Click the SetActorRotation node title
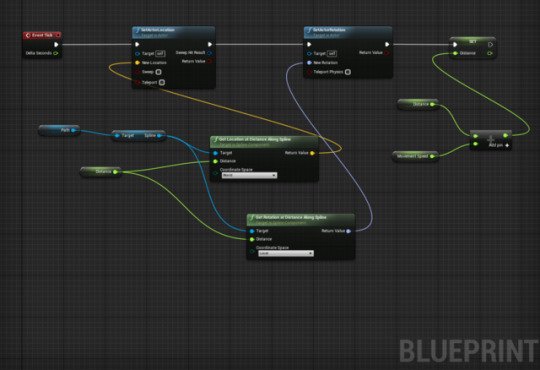This screenshot has height=370, width=540. click(x=329, y=30)
